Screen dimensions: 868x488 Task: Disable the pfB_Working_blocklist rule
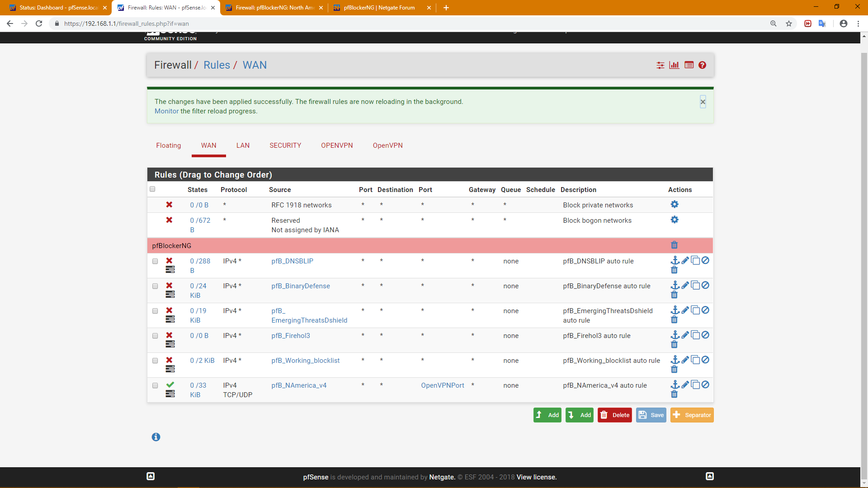[x=705, y=360]
